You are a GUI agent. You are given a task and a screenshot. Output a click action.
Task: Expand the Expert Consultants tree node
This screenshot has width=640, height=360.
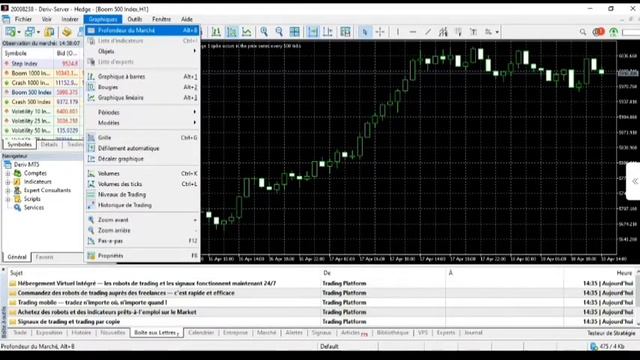tap(8, 191)
